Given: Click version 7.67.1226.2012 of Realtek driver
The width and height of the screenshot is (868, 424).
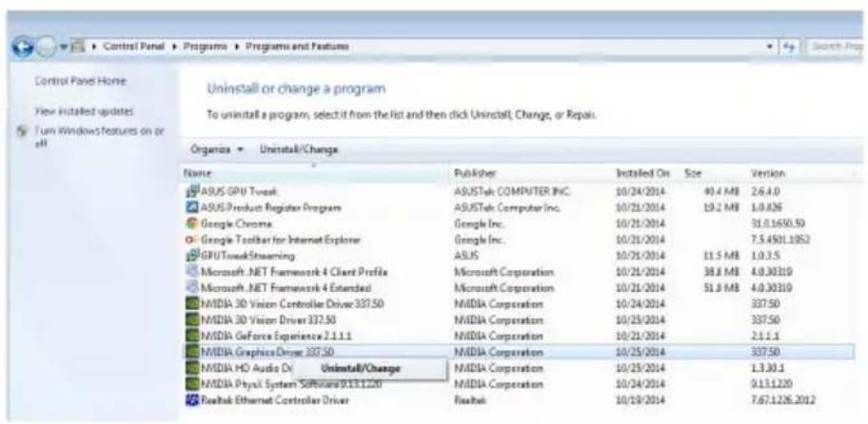Looking at the screenshot, I should pos(783,400).
